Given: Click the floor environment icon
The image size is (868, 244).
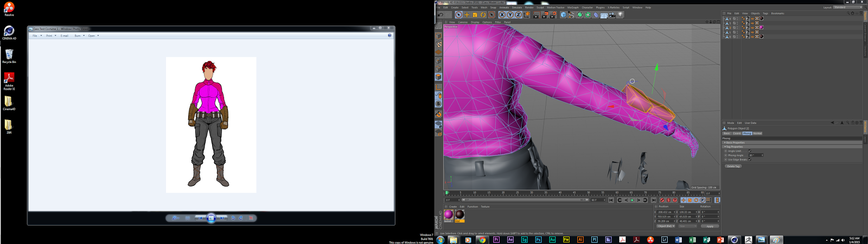Looking at the screenshot, I should point(604,15).
